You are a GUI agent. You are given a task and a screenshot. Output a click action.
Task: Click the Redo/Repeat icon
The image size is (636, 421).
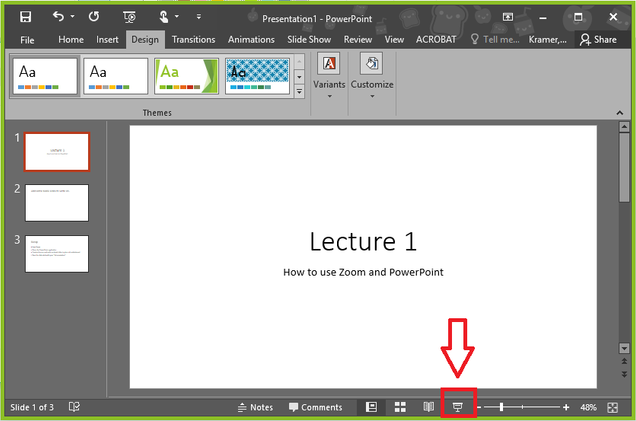[93, 17]
